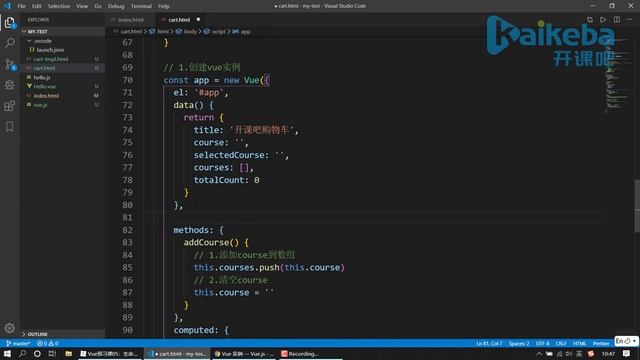Click the cart.html breadcrumb segment
This screenshot has height=360, width=640.
tap(131, 31)
